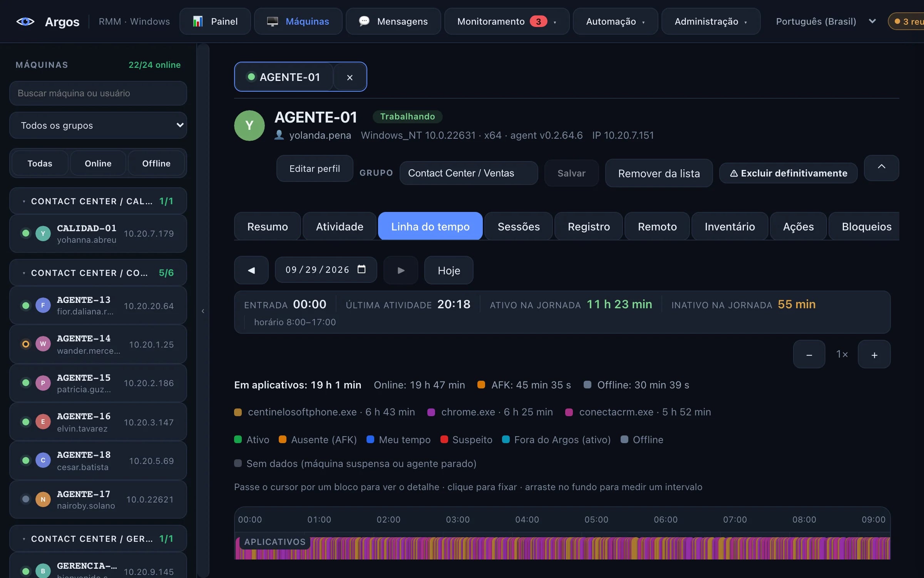This screenshot has height=578, width=924.
Task: Collapse the Contact Center / GER group
Action: [x=98, y=539]
